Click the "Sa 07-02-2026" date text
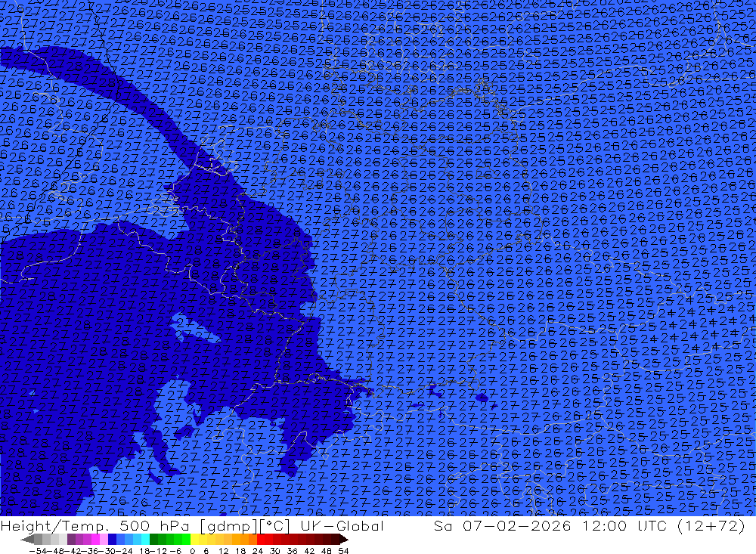 [x=502, y=525]
